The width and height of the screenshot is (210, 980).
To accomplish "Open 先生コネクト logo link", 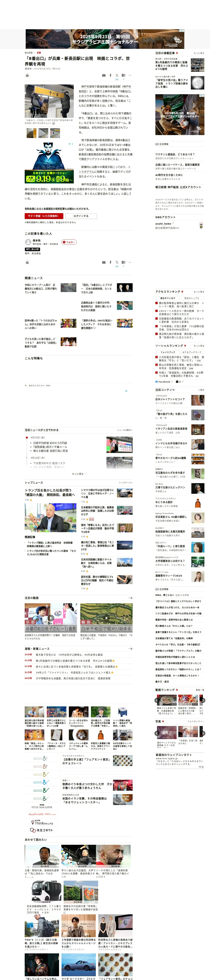I will [42, 830].
